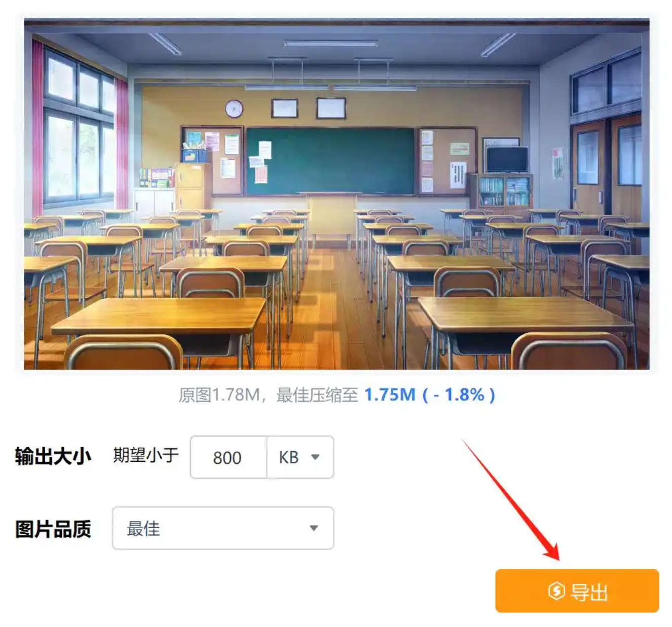Click the coin icon on export button
Screen dimensions: 672x627
(556, 591)
